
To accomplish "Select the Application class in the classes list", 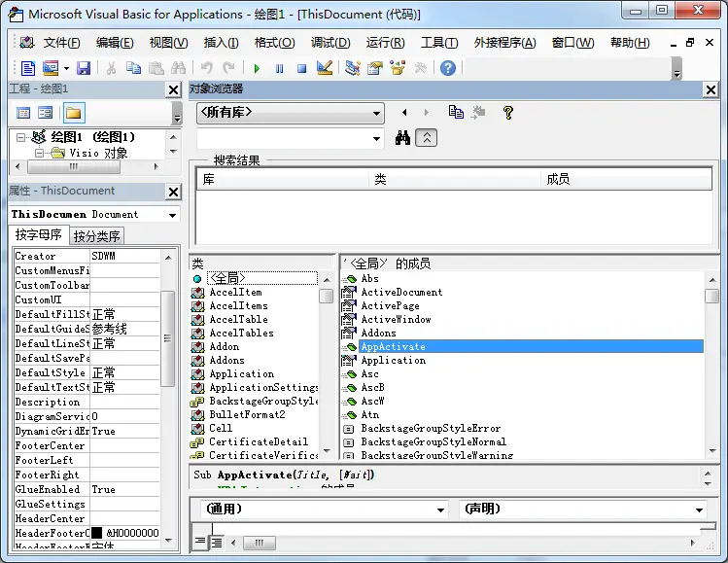I will point(241,374).
